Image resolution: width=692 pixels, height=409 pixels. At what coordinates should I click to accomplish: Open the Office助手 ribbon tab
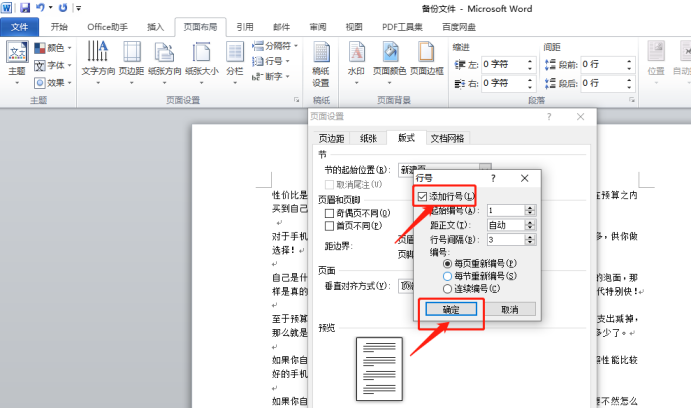(x=107, y=27)
